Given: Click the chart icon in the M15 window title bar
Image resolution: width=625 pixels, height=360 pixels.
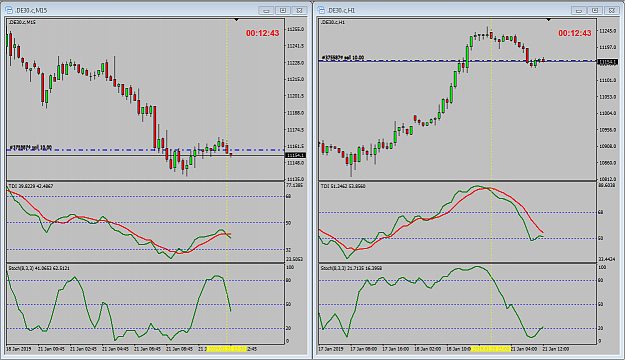Looking at the screenshot, I should tap(9, 10).
